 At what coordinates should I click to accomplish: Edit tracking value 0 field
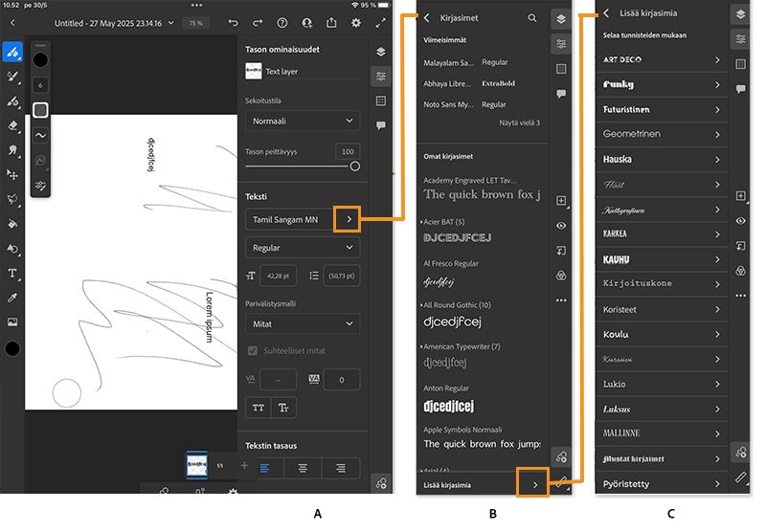pyautogui.click(x=342, y=380)
